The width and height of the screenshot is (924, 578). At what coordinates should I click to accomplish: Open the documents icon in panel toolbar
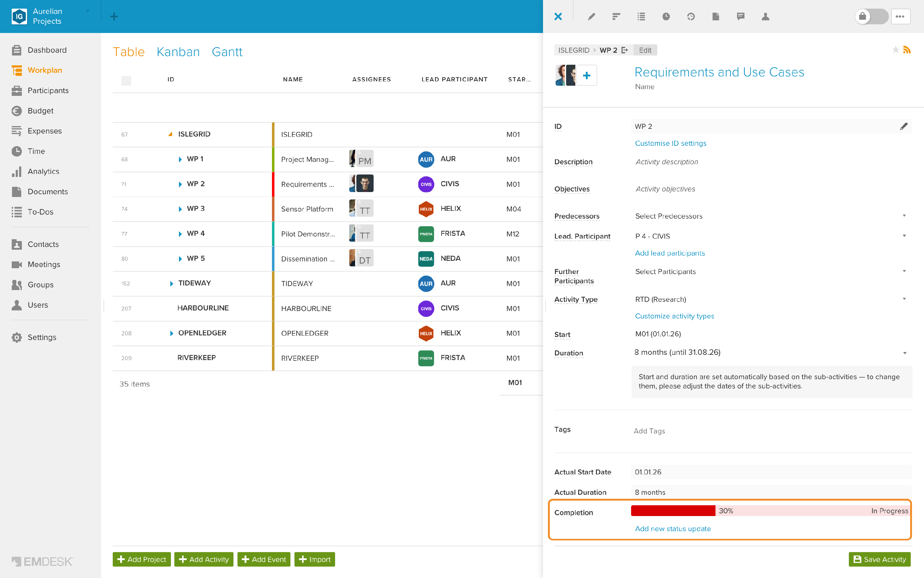715,16
